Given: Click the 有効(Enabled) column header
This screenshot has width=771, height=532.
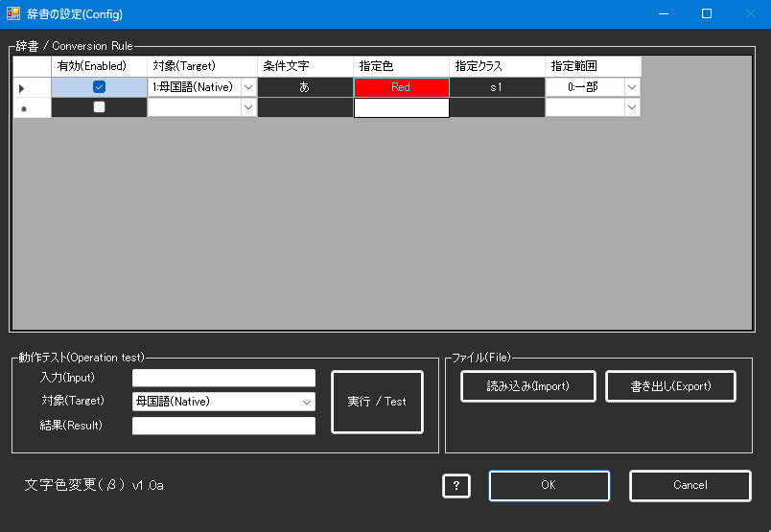Looking at the screenshot, I should point(99,66).
